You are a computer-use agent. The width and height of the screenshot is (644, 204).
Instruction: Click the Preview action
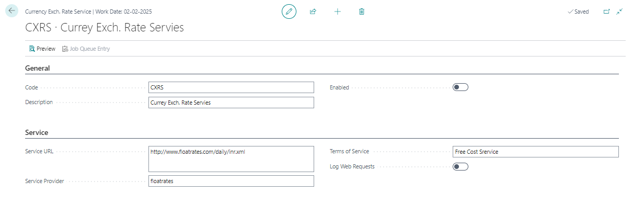coord(42,49)
